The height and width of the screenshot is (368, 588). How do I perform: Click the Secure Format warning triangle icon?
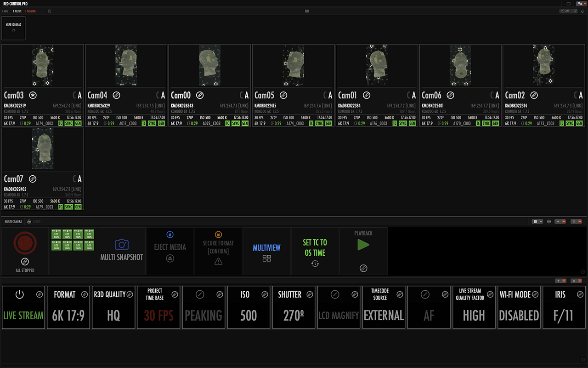[218, 261]
